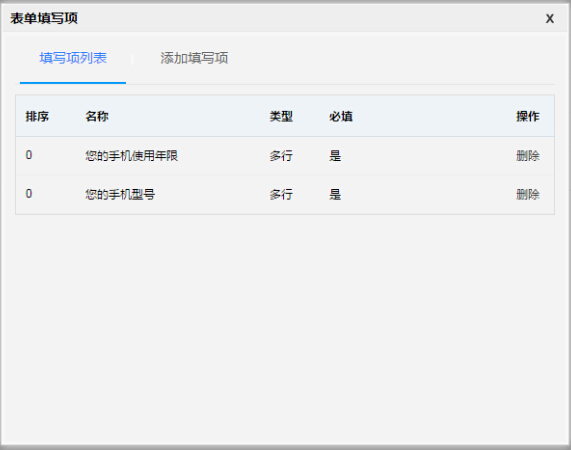
Task: Click 多行 type in 您的手机使用年限 row
Action: pyautogui.click(x=281, y=156)
